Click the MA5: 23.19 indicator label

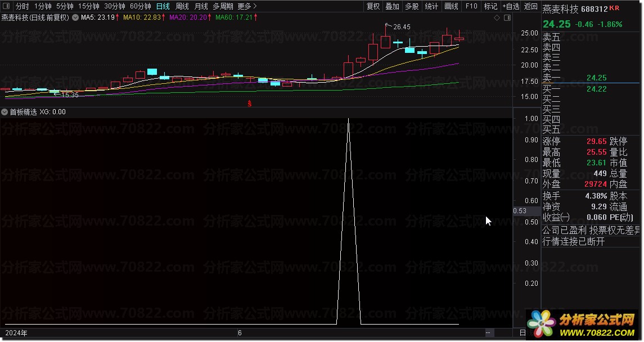(x=100, y=17)
